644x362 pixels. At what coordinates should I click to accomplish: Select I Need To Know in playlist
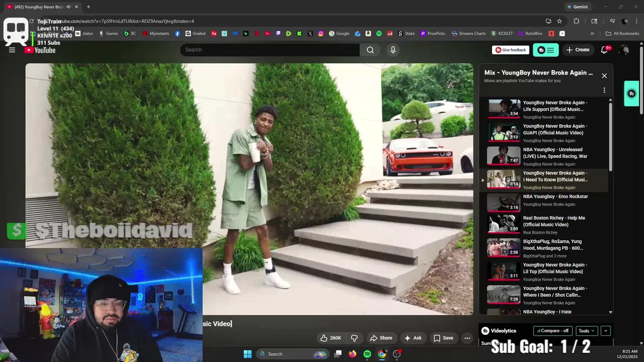(547, 179)
